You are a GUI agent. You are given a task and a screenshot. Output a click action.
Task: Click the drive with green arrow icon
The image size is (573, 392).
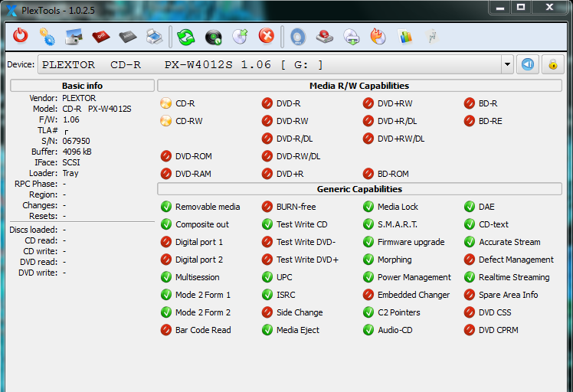[x=352, y=37]
